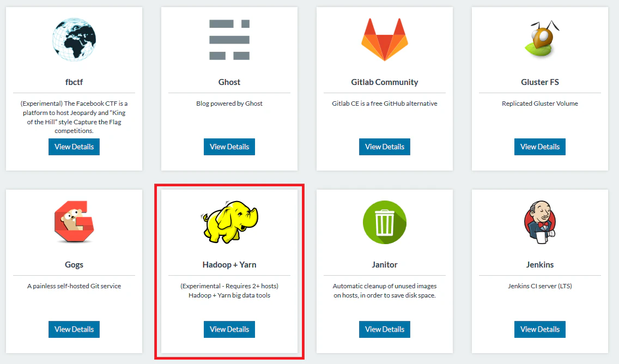Click "Blog powered by Ghost" description
The width and height of the screenshot is (619, 364).
click(x=229, y=104)
